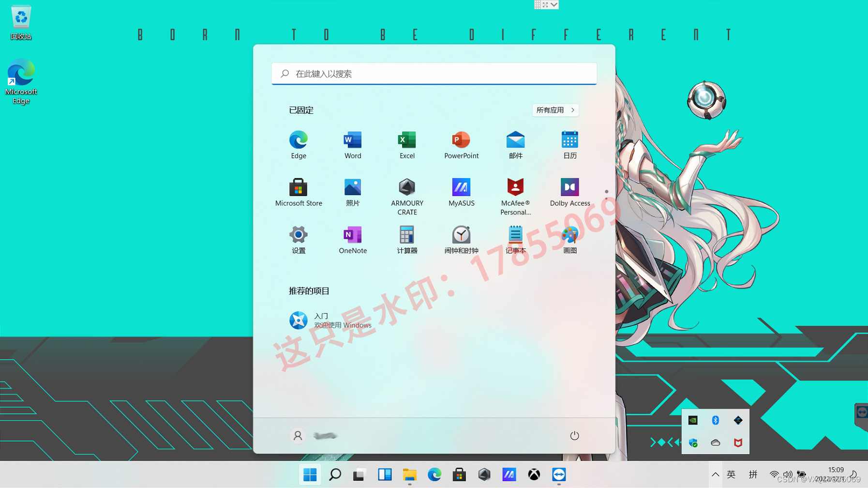
Task: Open Armoury Crate taskbar icon
Action: [484, 474]
